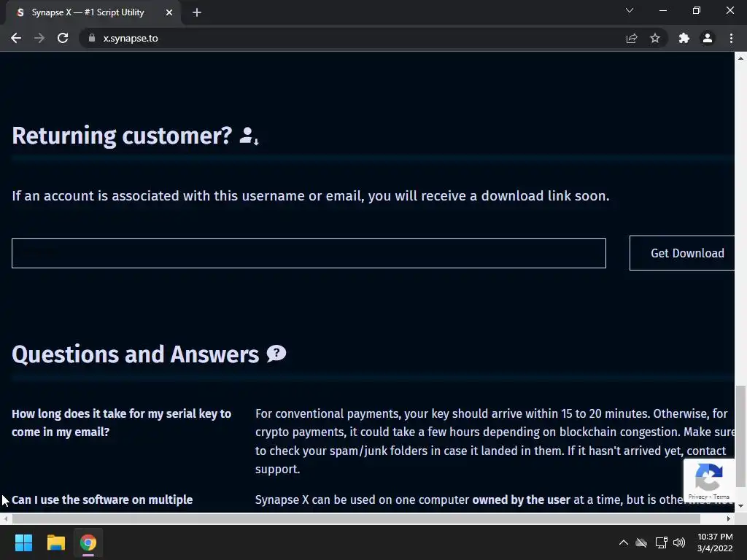Focus the x.synapse.to address bar
Image resolution: width=747 pixels, height=560 pixels.
pyautogui.click(x=352, y=38)
